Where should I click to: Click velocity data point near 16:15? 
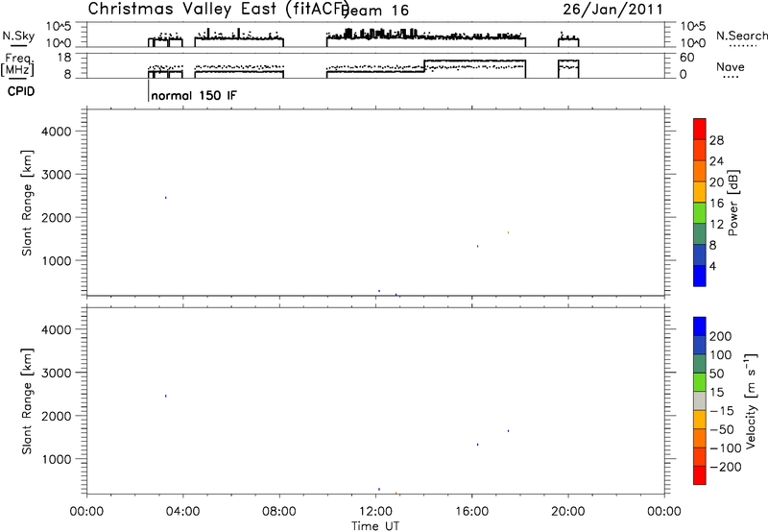(477, 445)
